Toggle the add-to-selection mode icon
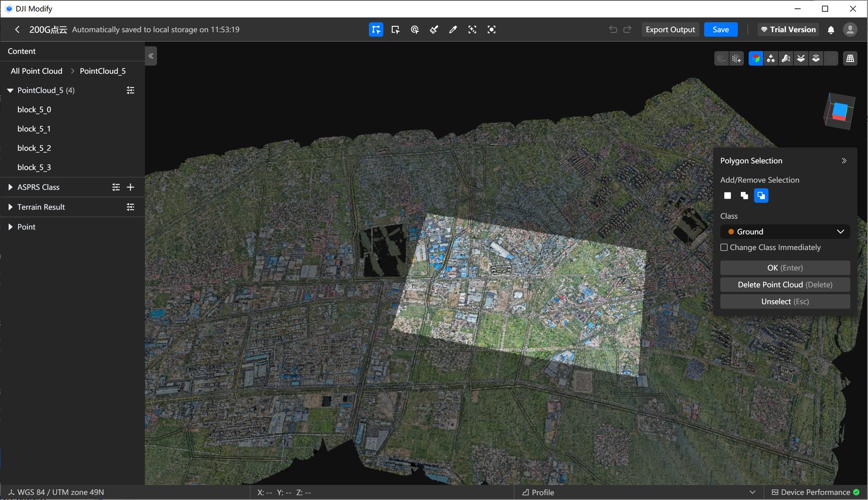 (744, 195)
